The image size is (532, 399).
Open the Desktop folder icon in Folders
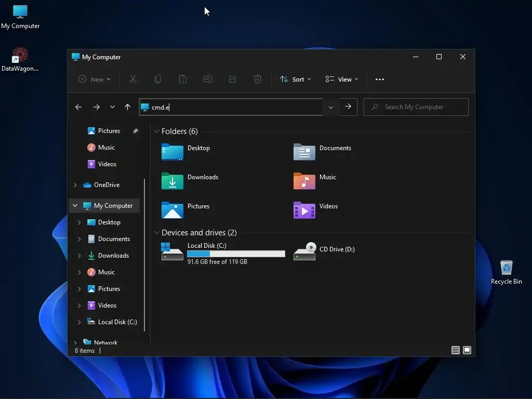click(x=172, y=152)
